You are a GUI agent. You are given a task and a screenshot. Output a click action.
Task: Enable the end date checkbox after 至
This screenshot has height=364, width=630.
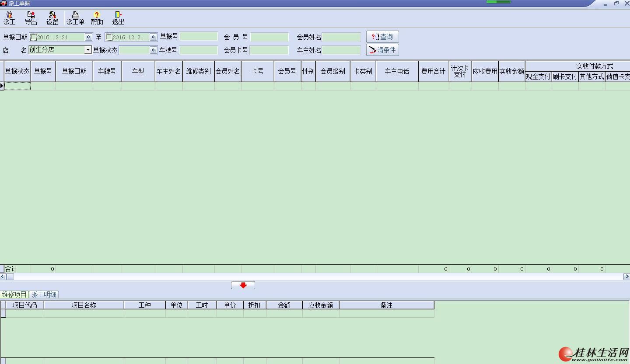coord(109,37)
